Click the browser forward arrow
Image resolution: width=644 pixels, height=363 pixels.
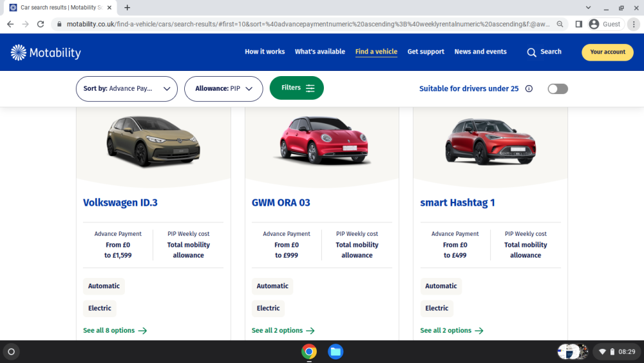26,25
